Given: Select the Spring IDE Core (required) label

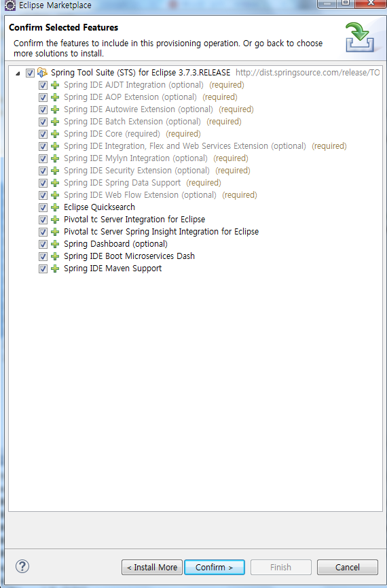Looking at the screenshot, I should coord(111,133).
